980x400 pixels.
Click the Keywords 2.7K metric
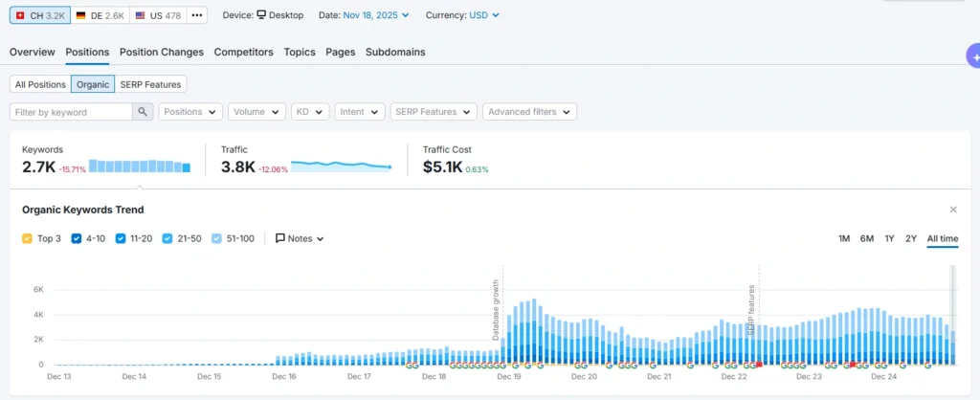tap(38, 167)
